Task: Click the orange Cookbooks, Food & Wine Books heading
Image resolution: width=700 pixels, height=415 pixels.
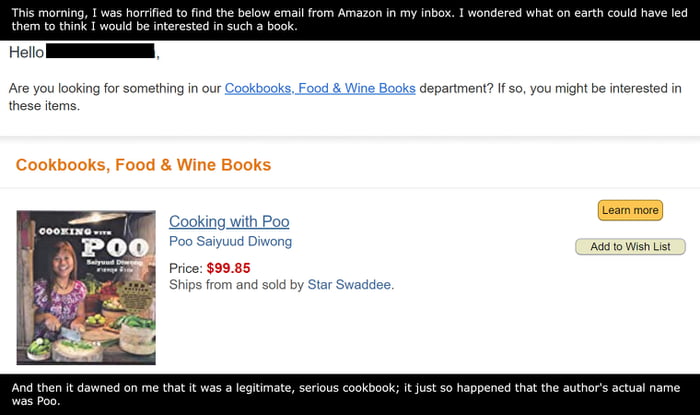Action: (x=143, y=165)
